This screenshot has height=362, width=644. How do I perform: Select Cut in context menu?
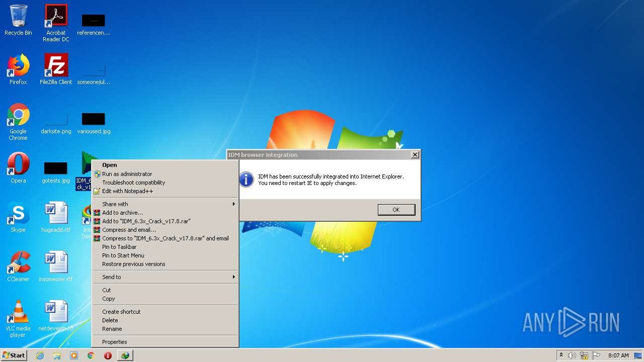click(165, 290)
